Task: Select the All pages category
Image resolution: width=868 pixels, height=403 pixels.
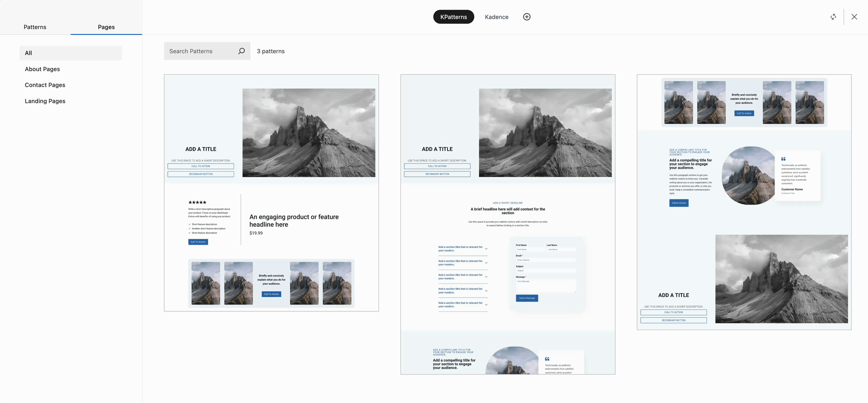Action: (x=28, y=53)
